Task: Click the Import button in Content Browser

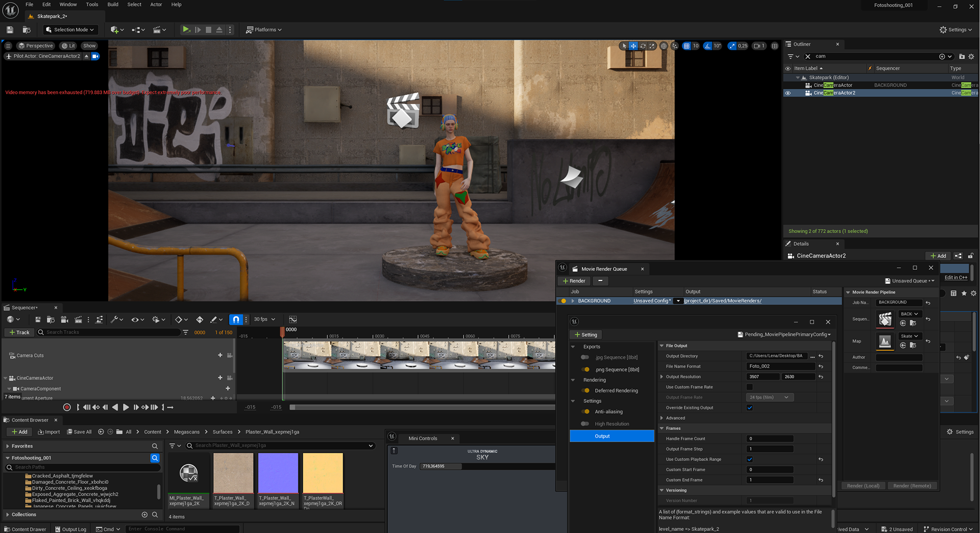Action: coord(49,432)
